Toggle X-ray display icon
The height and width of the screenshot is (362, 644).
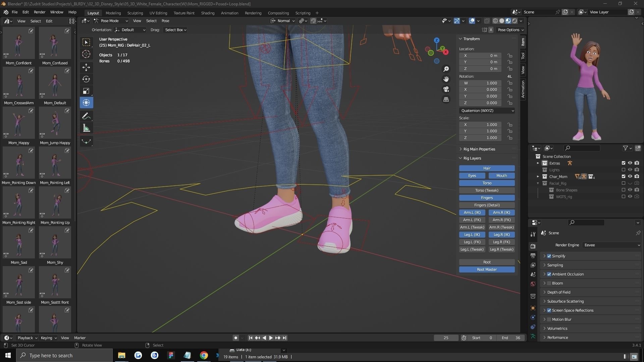[487, 21]
